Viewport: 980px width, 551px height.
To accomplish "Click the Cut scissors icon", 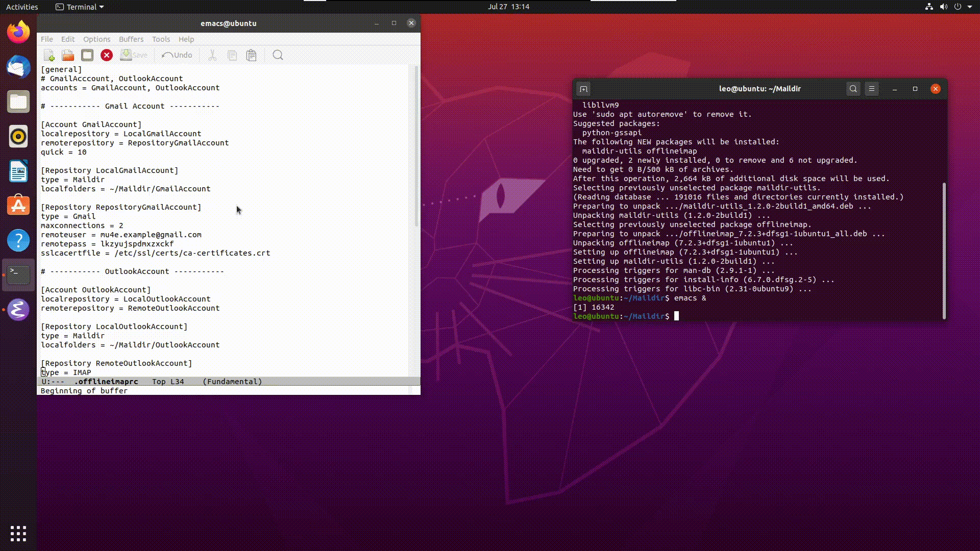I will pyautogui.click(x=212, y=55).
